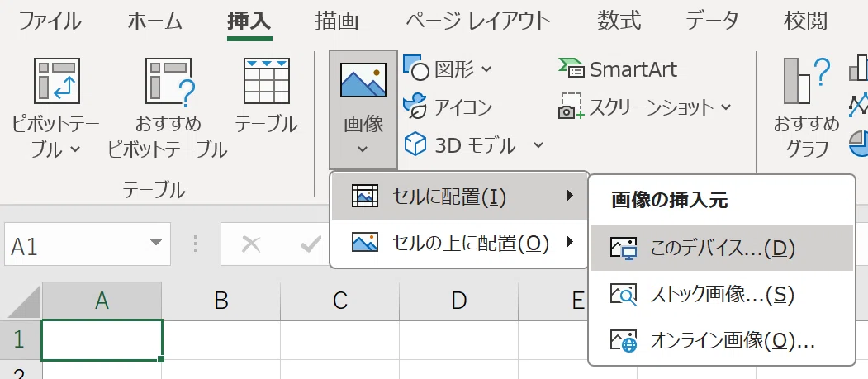
Task: Insert a table with テーブル icon
Action: click(267, 81)
